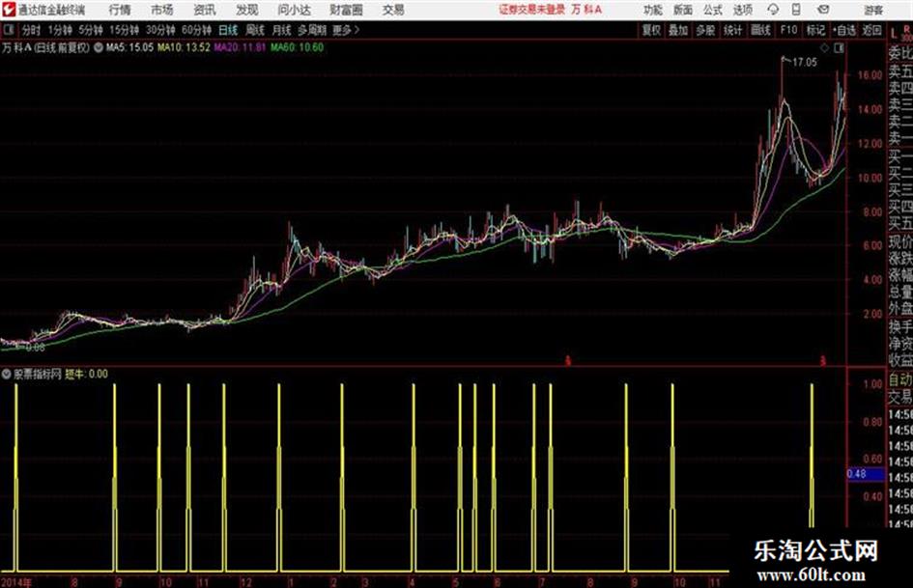Viewport: 913px width, 588px height.
Task: Click the 证券交易未登录 login status link
Action: point(531,10)
